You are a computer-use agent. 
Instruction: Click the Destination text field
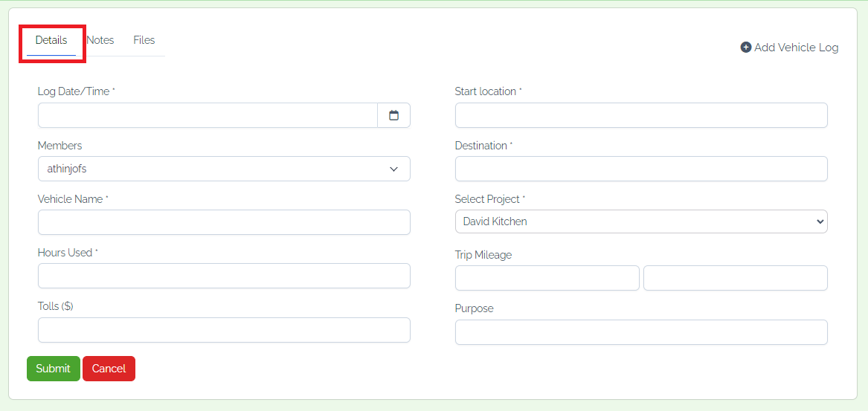(641, 169)
